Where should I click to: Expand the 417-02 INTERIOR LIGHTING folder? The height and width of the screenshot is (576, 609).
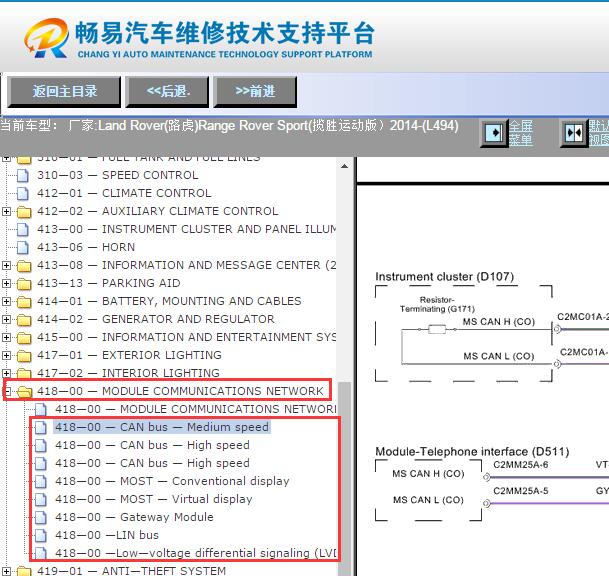(x=6, y=373)
